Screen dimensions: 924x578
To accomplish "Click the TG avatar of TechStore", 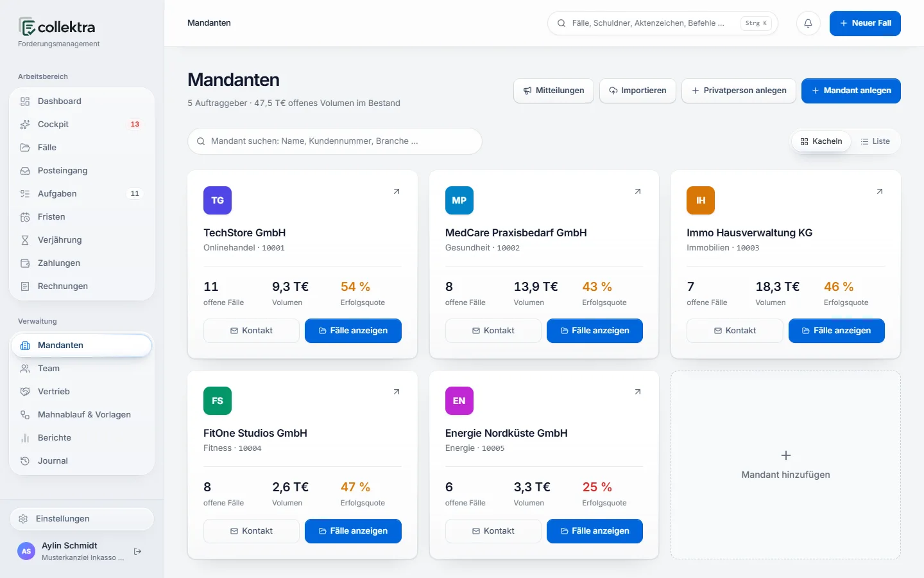I will (x=218, y=200).
